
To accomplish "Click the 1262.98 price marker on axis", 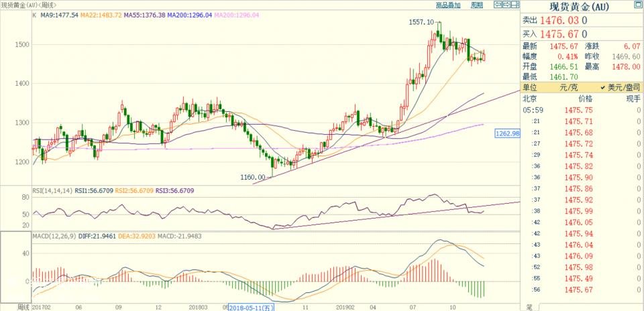I will click(507, 133).
